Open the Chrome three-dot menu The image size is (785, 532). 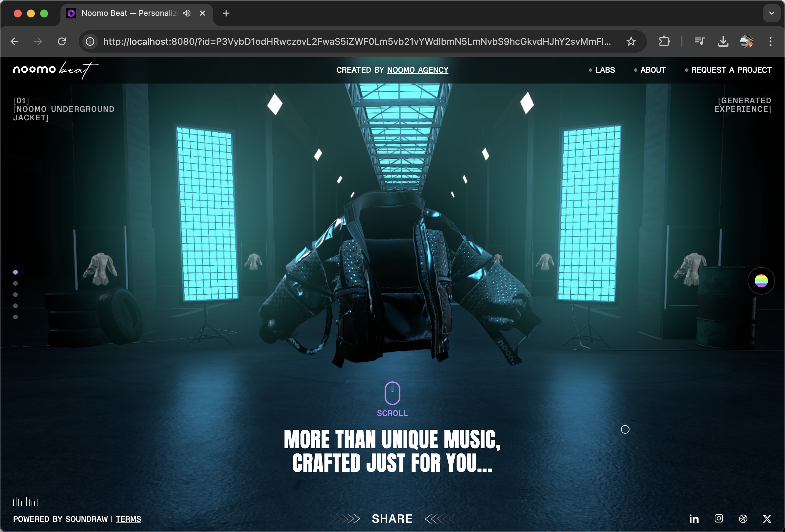point(770,41)
